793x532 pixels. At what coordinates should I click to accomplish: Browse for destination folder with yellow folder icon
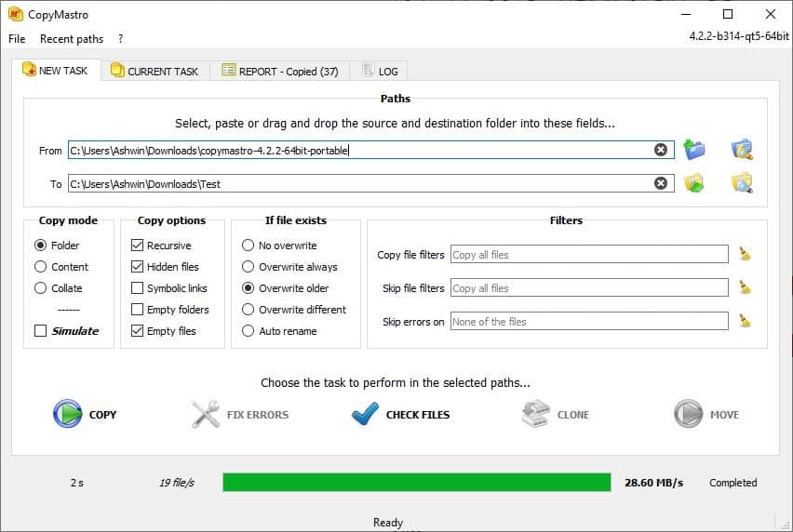click(x=694, y=183)
